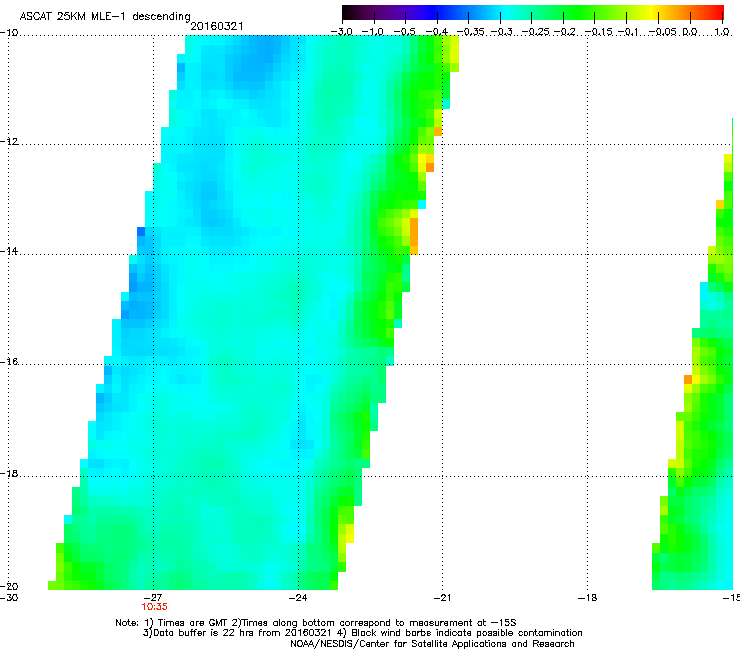Click the latitude label '-18' on left axis
Image resolution: width=740 pixels, height=650 pixels.
(9, 473)
